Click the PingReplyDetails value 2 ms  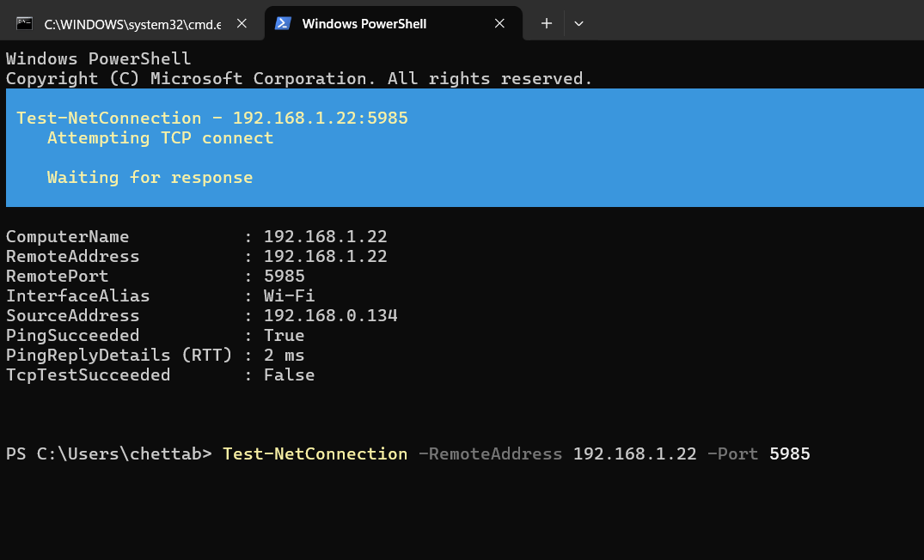(x=284, y=356)
